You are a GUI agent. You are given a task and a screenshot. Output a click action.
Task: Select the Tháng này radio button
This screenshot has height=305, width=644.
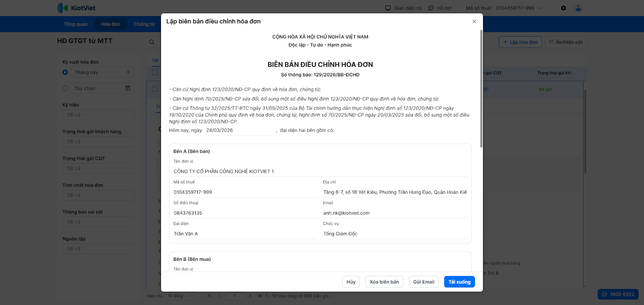65,72
